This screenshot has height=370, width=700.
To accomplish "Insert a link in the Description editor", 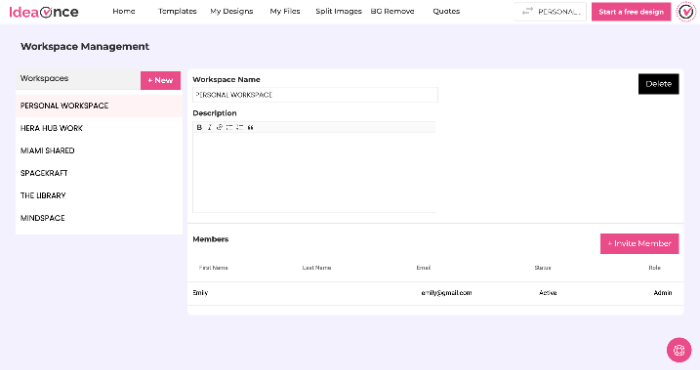I will click(219, 127).
